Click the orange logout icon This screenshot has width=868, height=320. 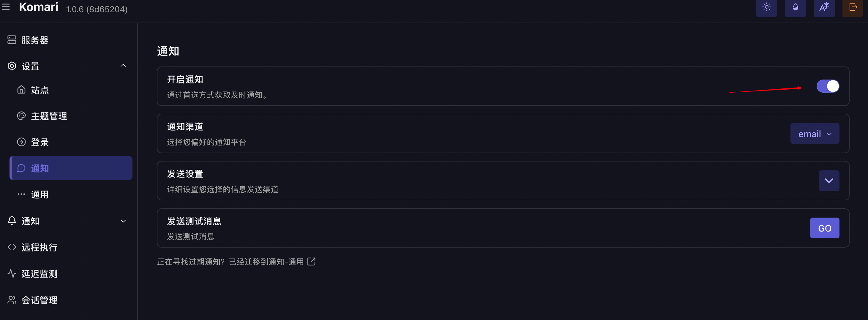(x=853, y=7)
